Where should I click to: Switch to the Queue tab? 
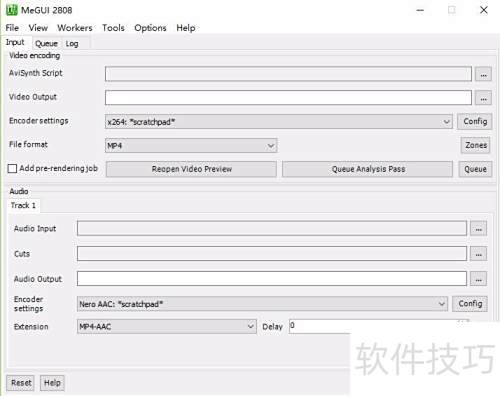coord(46,44)
